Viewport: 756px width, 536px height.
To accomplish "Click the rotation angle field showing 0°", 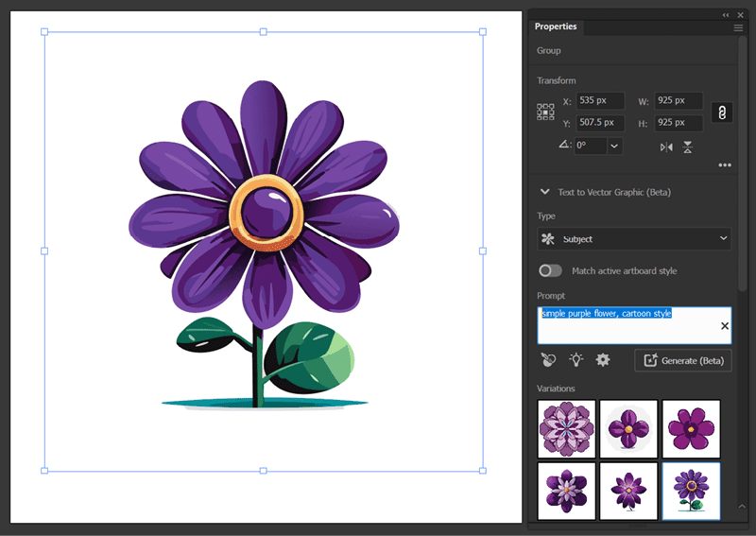I will [x=590, y=146].
